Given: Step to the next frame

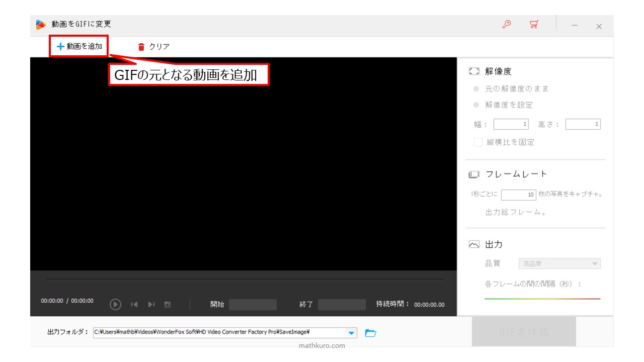Looking at the screenshot, I should (151, 304).
